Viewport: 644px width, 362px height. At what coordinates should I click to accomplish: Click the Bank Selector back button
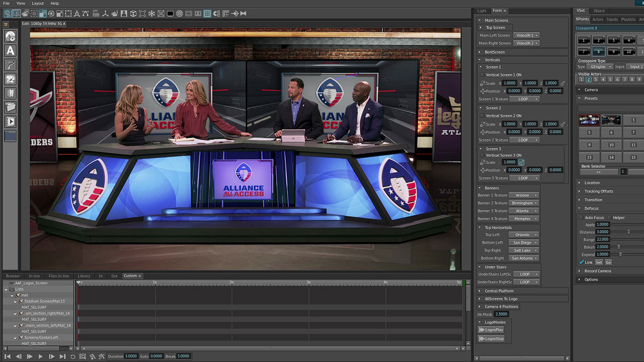pos(599,172)
